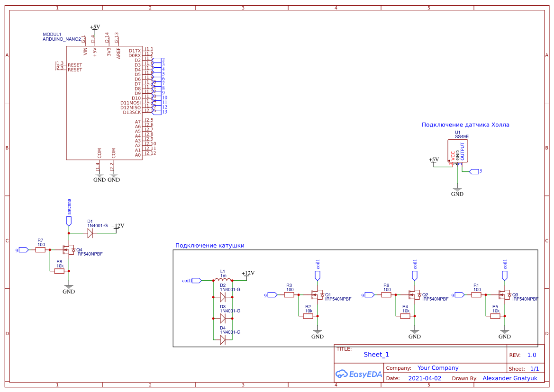Click the 'Подключение датчика Холла' heading

[x=465, y=125]
